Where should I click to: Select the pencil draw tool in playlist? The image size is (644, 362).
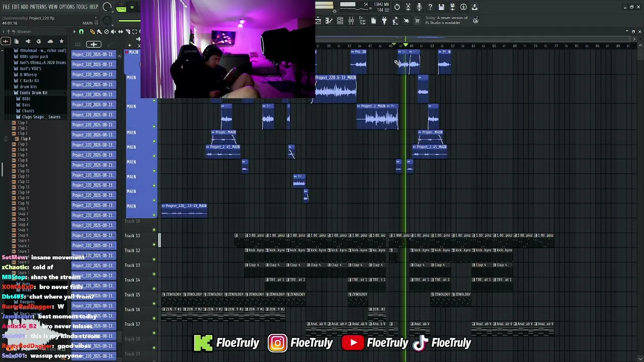[92, 32]
